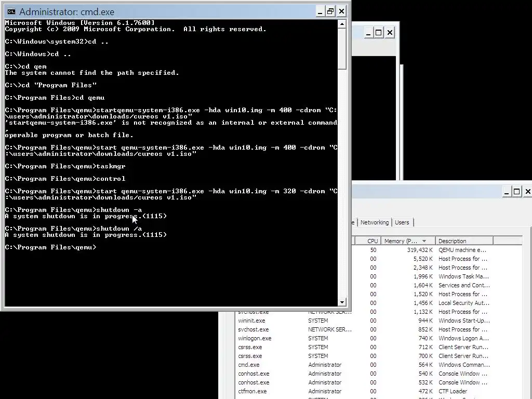The width and height of the screenshot is (532, 399).
Task: Click the 'shutdown /a' command text
Action: (x=119, y=229)
